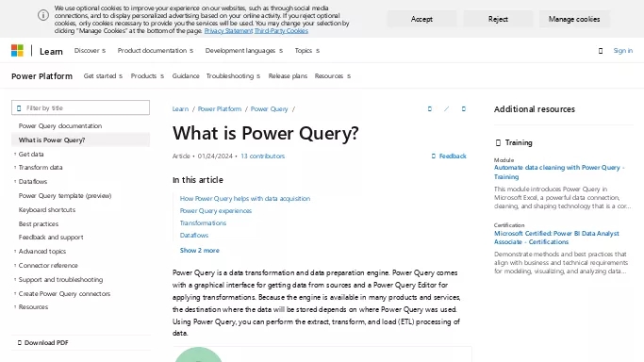
Task: Click Power Query in the breadcrumb
Action: pos(269,108)
